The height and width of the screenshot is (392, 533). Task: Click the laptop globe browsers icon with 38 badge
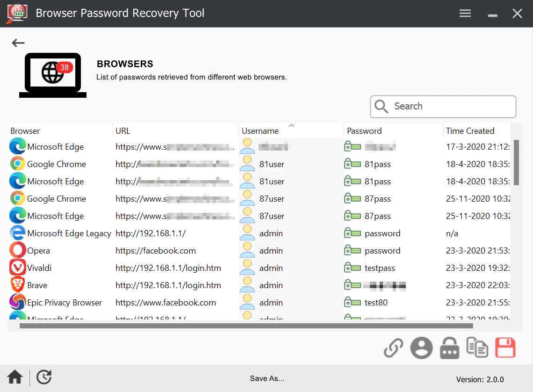[x=53, y=75]
